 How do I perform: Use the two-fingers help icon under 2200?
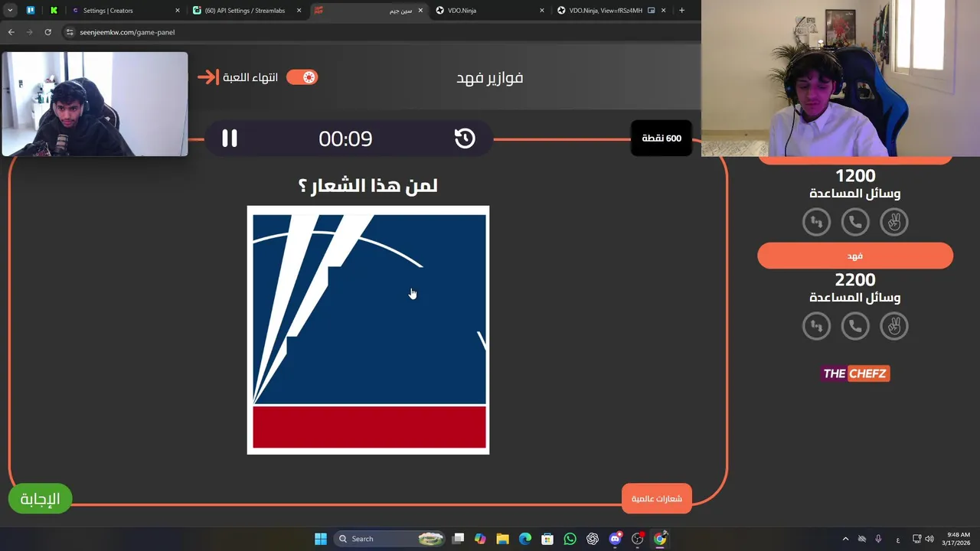(x=893, y=327)
